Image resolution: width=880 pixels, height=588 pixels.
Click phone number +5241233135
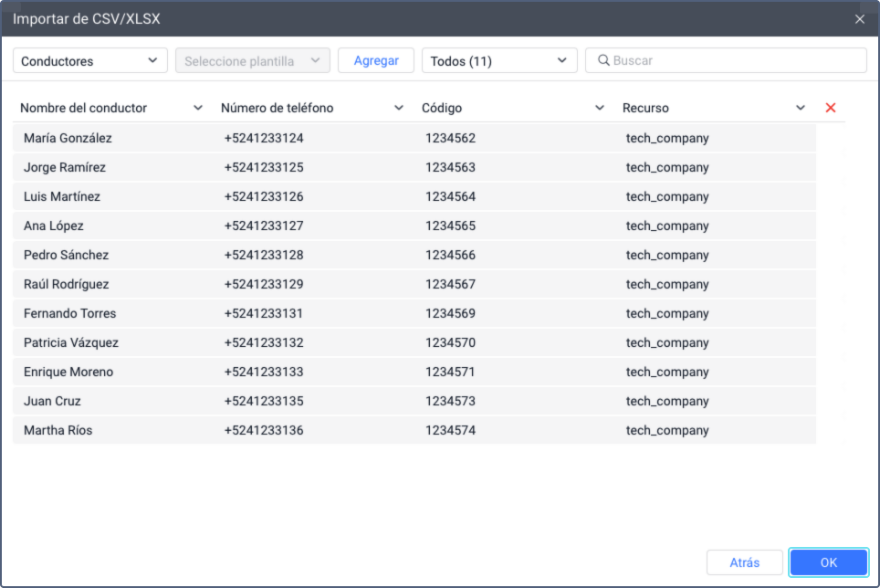264,401
